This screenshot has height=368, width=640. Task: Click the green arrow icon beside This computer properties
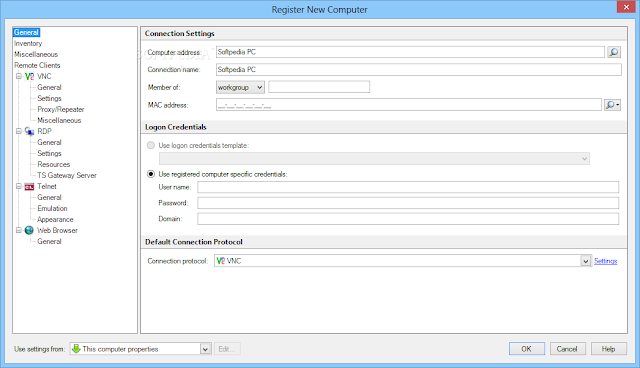click(x=76, y=349)
